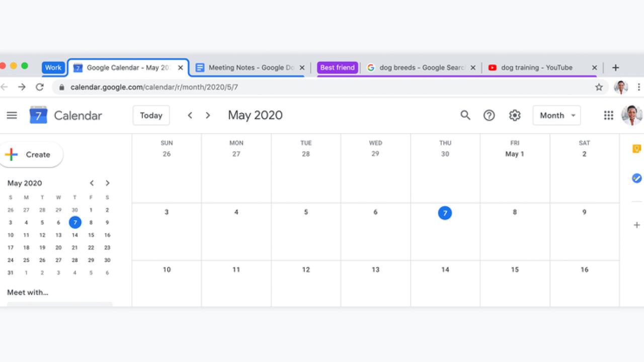Click the address bar URL
This screenshot has height=362, width=644.
[x=154, y=87]
